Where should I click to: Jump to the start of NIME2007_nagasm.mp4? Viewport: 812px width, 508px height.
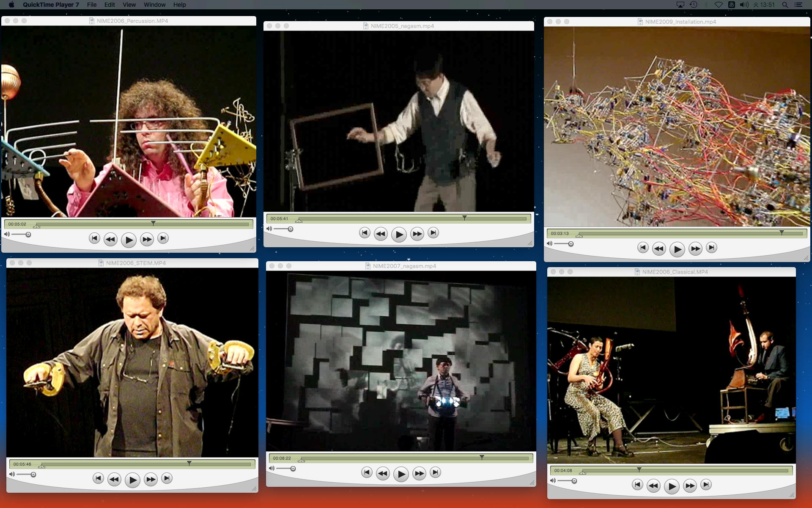[367, 472]
